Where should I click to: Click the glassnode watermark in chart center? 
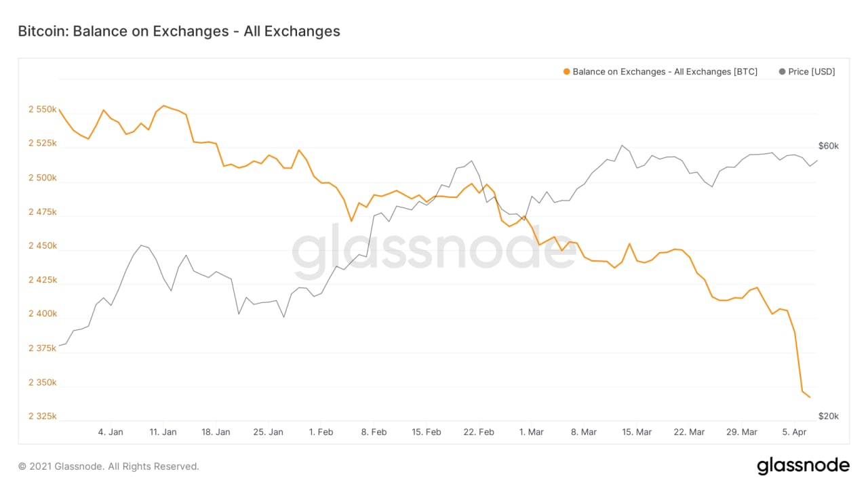(x=434, y=251)
